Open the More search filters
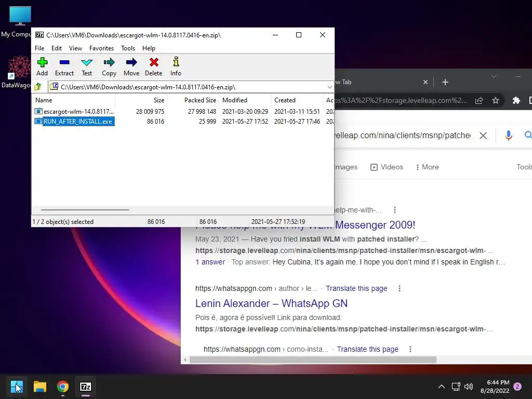 coord(428,167)
